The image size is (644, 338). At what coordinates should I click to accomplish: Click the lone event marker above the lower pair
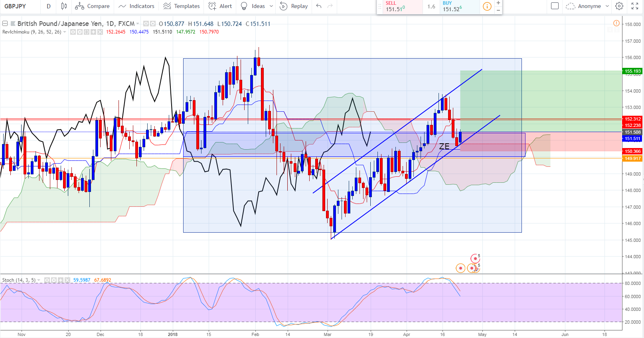(475, 259)
